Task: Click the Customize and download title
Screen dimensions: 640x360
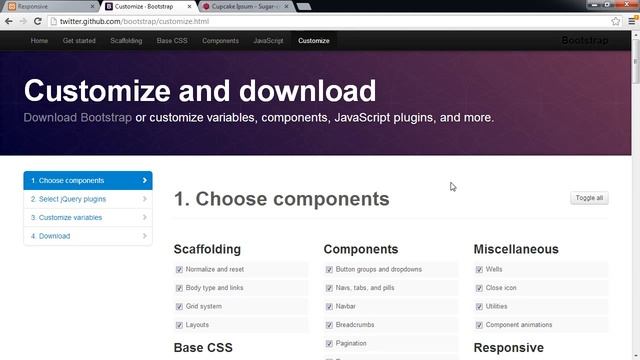Action: pos(200,91)
